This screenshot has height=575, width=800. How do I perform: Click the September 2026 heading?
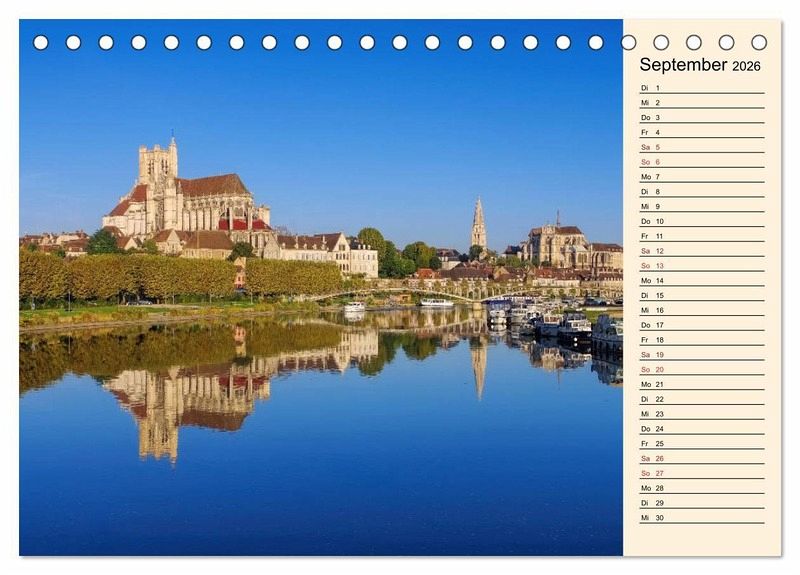(x=700, y=65)
